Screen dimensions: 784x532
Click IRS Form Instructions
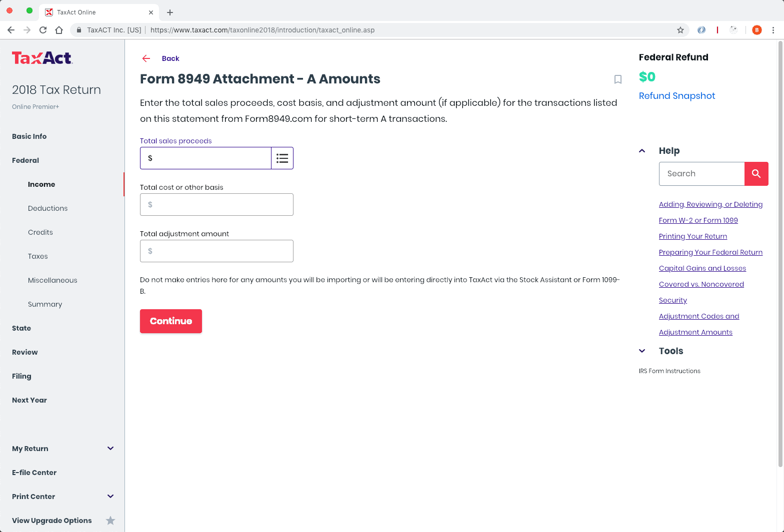(x=669, y=371)
